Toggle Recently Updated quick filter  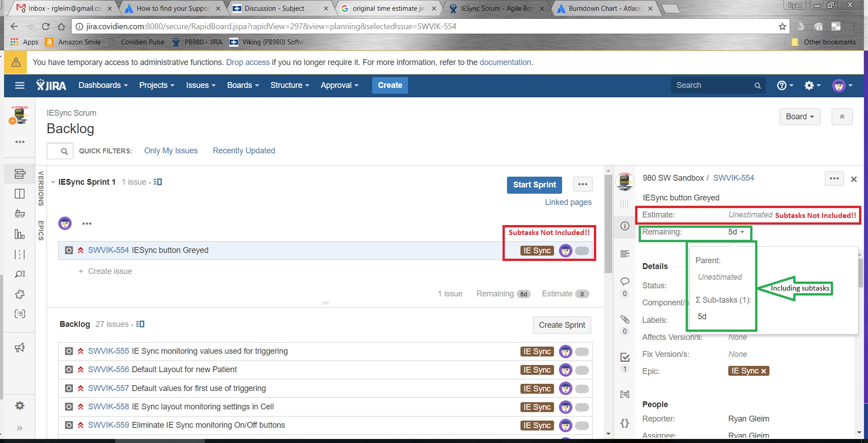(244, 151)
